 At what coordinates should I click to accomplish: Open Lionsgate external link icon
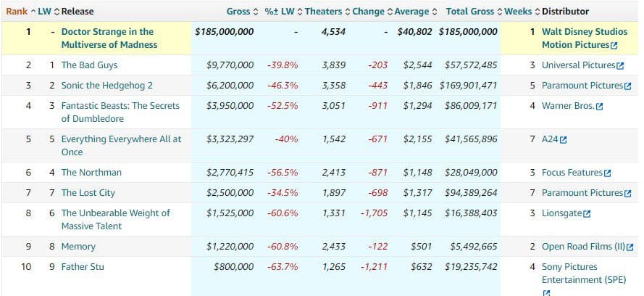coord(587,213)
